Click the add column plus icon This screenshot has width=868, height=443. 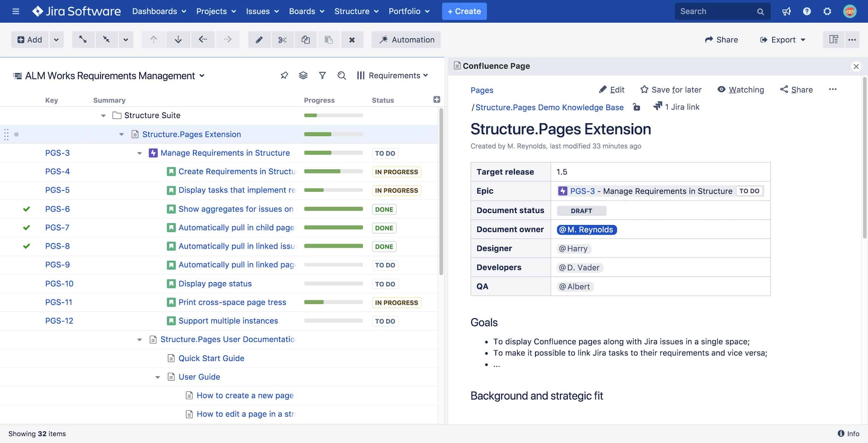(436, 100)
